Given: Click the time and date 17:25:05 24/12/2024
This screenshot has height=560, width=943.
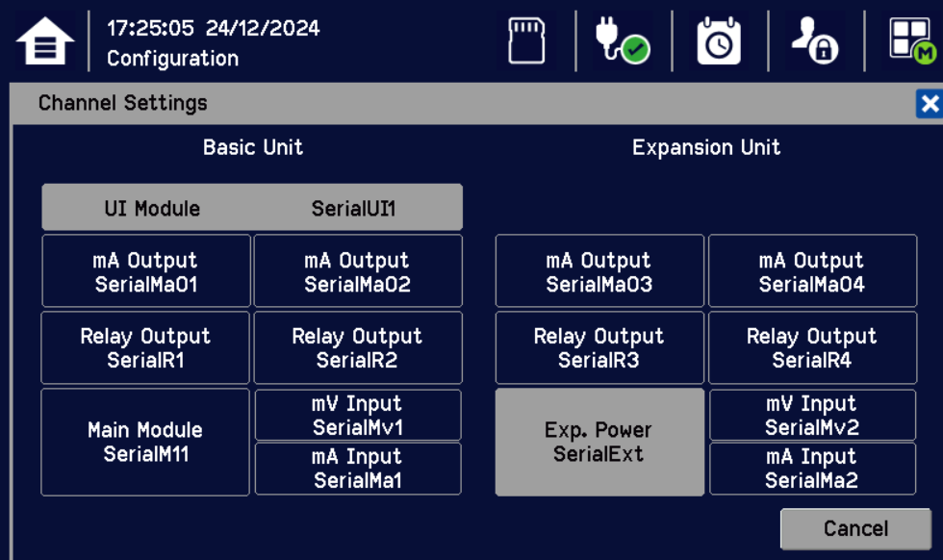Looking at the screenshot, I should coord(214,28).
